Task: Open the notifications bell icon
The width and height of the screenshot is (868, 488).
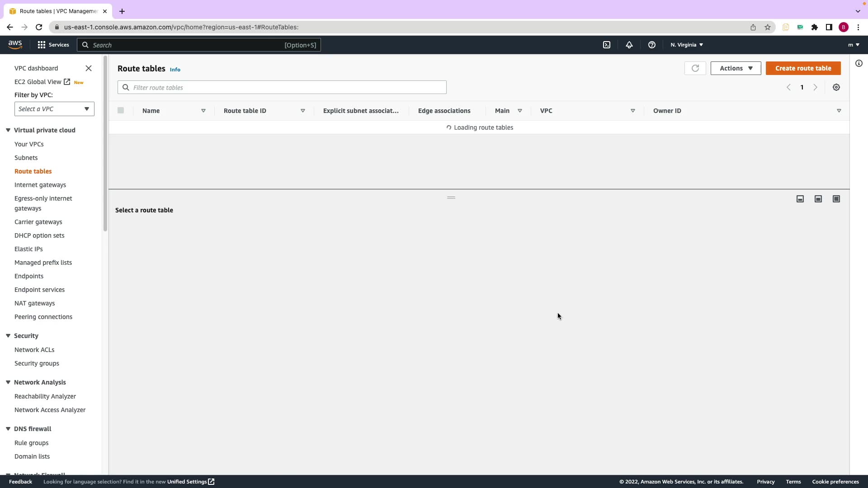Action: (629, 45)
